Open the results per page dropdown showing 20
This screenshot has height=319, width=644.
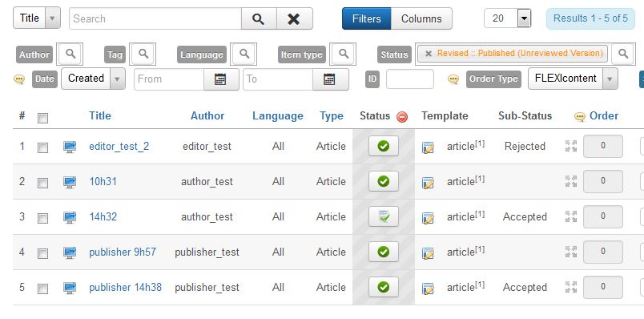pos(508,18)
